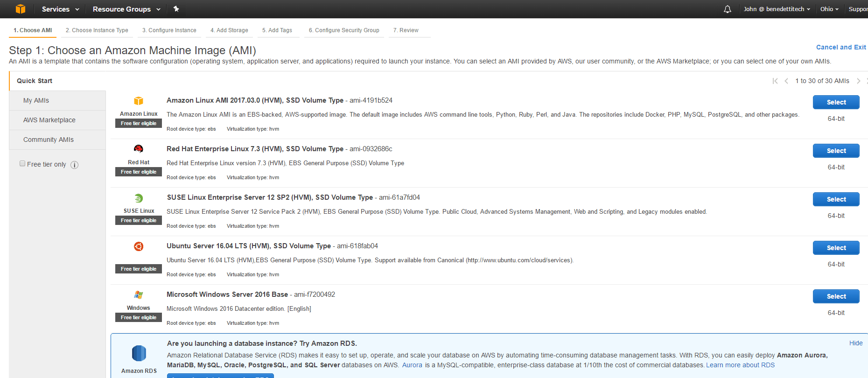The image size is (868, 378).
Task: Click Free tier eligible badge under SUSE Linux
Action: (139, 220)
